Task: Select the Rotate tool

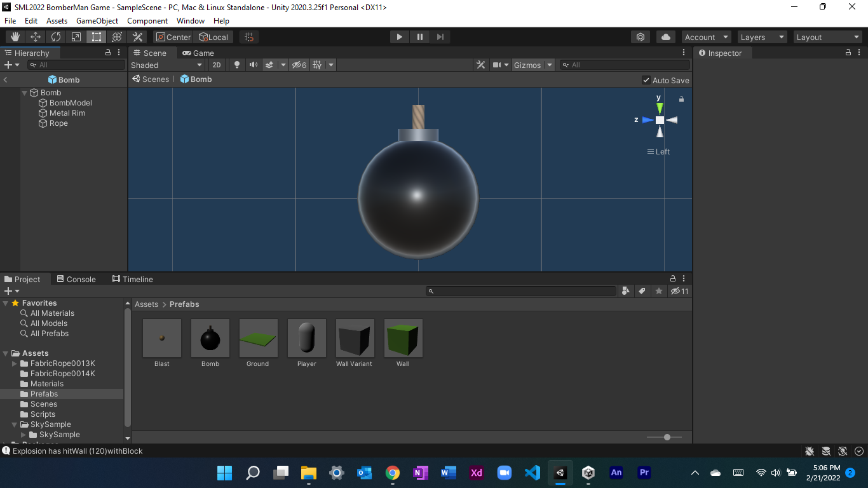Action: [x=56, y=37]
